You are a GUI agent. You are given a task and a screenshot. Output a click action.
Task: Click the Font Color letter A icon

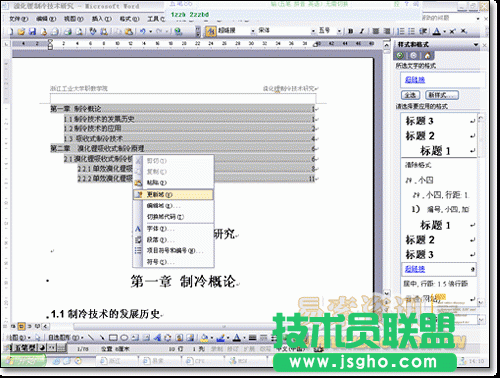point(437,31)
